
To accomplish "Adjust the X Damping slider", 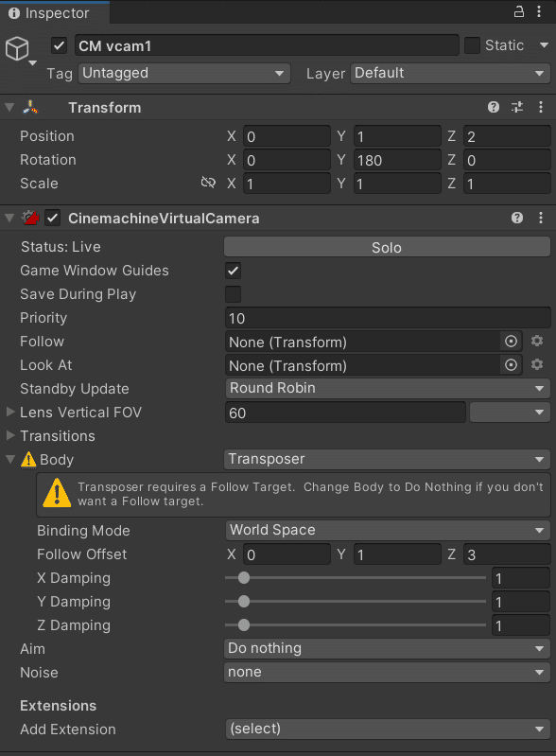I will (x=356, y=577).
